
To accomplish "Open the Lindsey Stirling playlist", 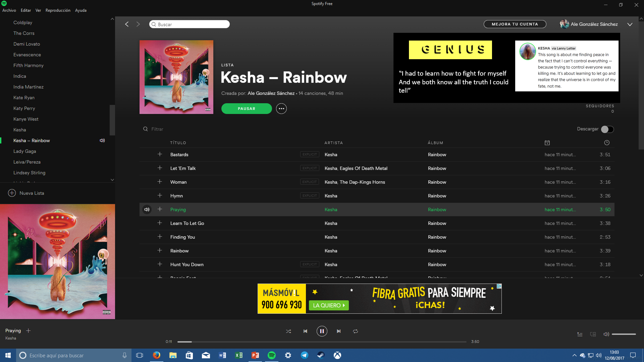I will 29,173.
